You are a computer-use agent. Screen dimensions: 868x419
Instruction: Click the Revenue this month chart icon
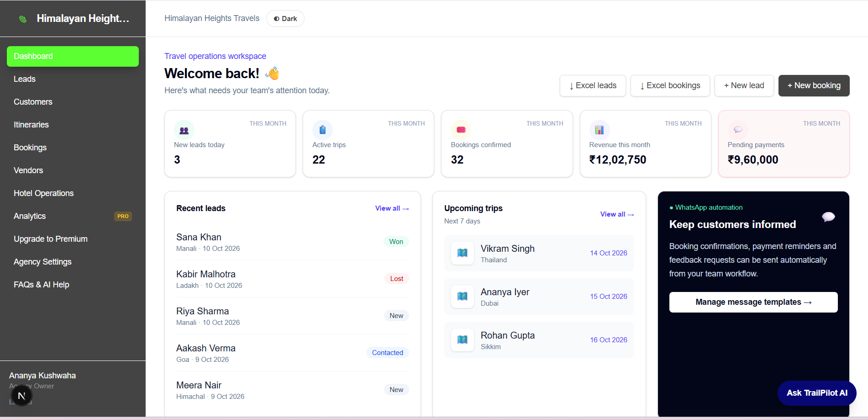tap(599, 130)
